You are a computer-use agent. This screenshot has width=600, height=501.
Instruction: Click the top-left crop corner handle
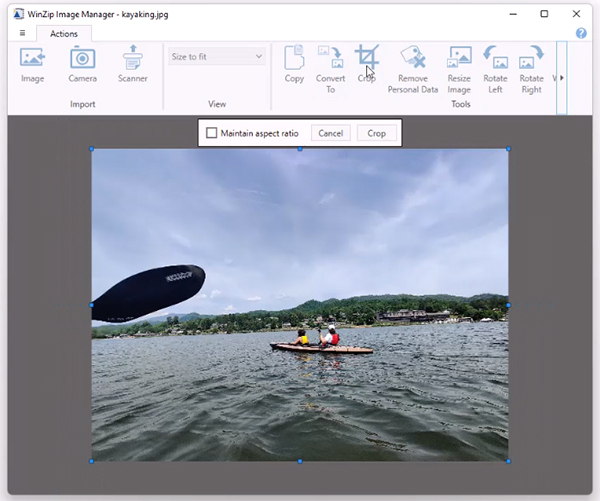click(x=92, y=150)
